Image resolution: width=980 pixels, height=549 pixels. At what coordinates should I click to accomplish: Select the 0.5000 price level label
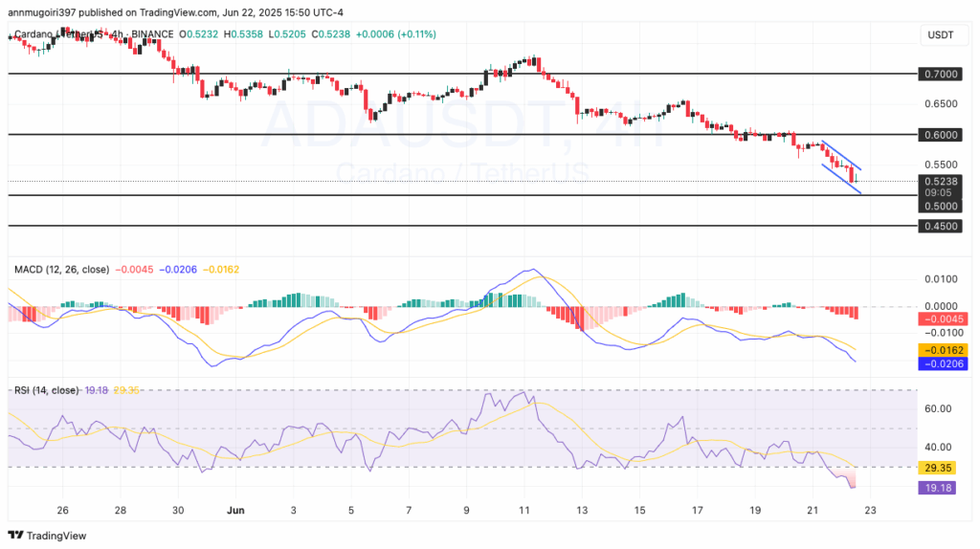click(940, 207)
